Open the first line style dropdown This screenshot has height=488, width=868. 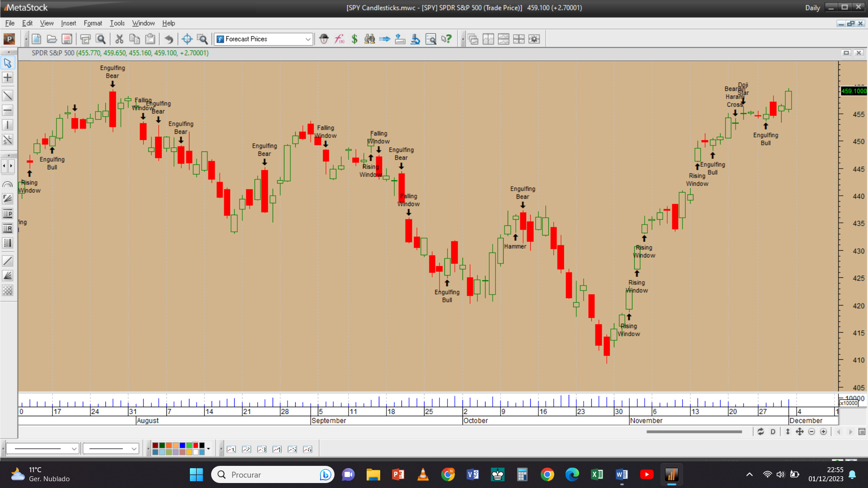pyautogui.click(x=74, y=449)
